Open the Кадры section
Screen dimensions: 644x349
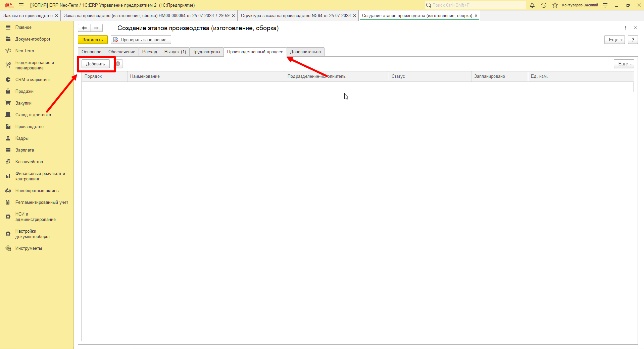click(22, 138)
